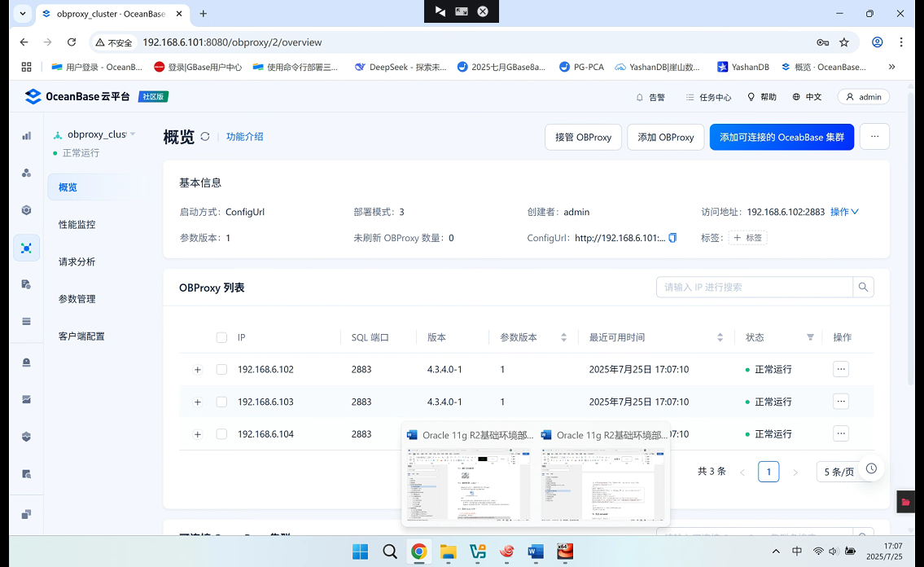
Task: Open the hexagon tenant icon in left sidebar
Action: coord(27,210)
